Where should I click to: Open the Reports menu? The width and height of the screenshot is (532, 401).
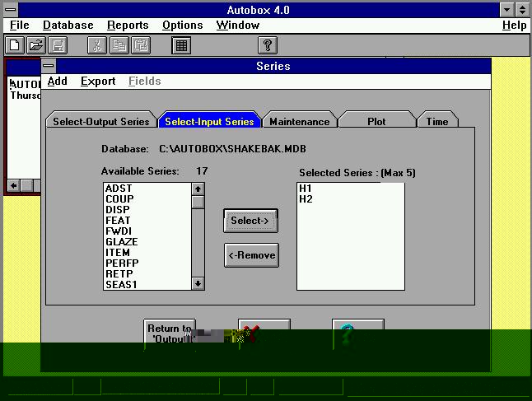coord(128,25)
